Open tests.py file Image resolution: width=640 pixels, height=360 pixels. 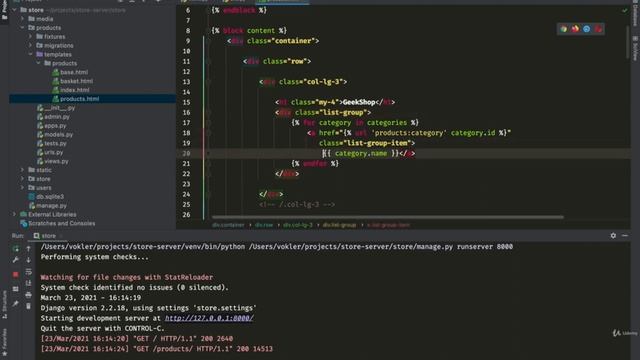[51, 143]
